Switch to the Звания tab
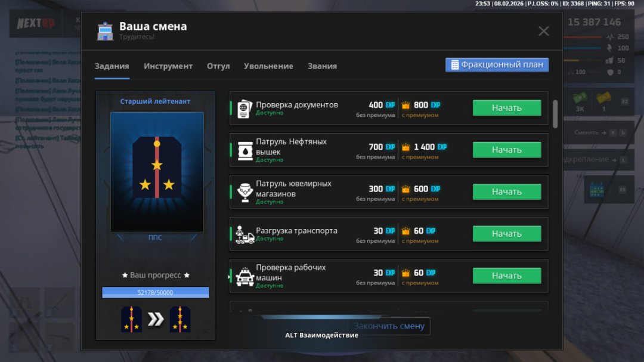644x362 pixels. click(x=322, y=66)
